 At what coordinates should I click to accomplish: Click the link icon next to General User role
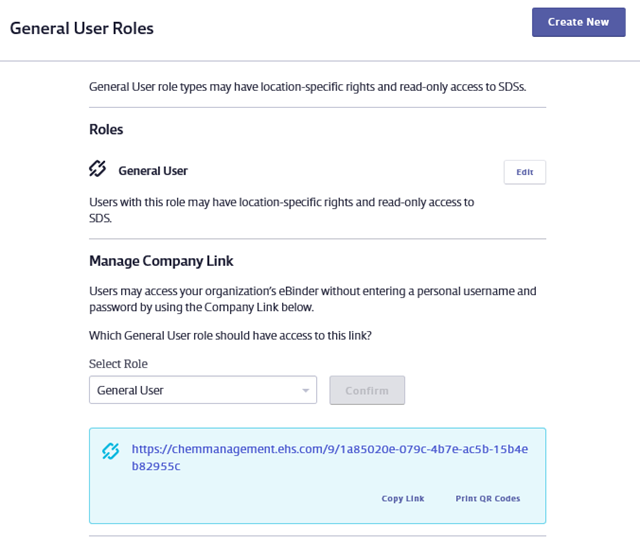[98, 169]
